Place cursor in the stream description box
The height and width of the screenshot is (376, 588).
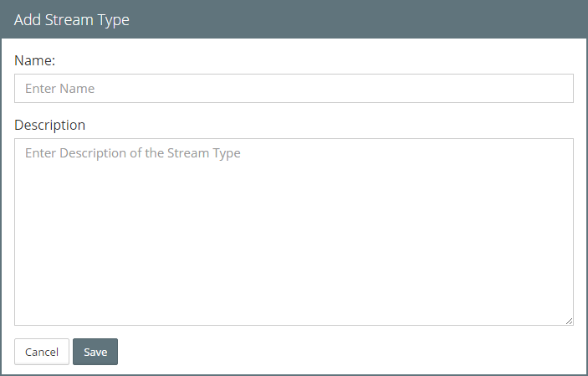(294, 232)
